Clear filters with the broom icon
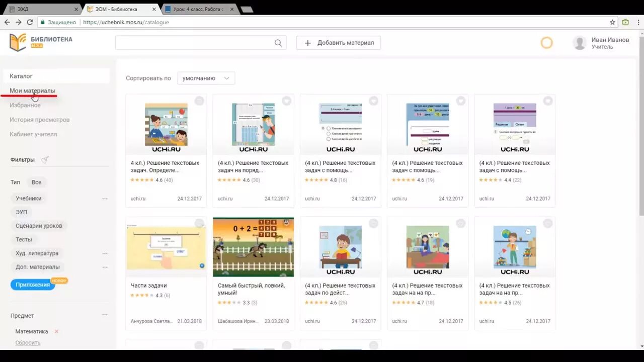The image size is (644, 362). coord(45,160)
